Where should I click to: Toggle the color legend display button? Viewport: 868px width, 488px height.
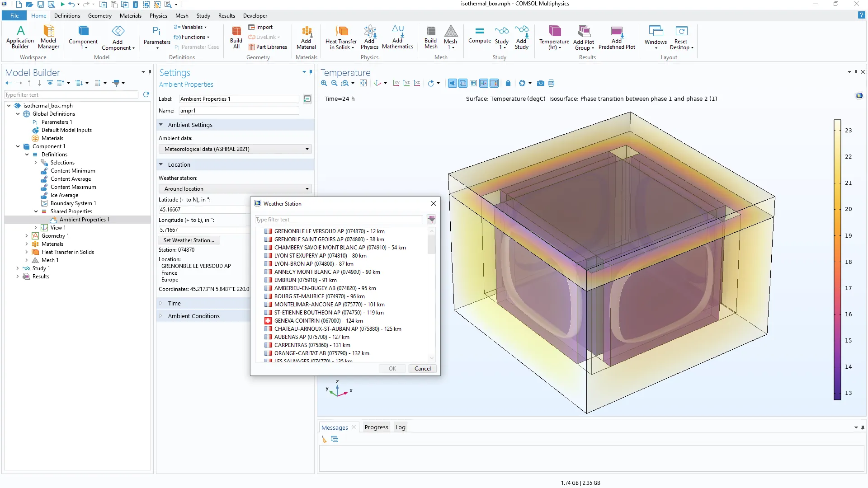[x=494, y=83]
